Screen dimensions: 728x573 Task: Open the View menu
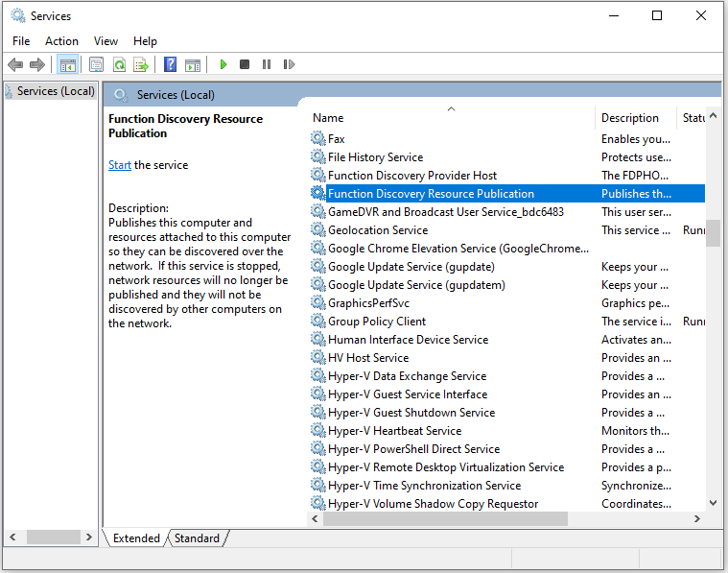106,41
